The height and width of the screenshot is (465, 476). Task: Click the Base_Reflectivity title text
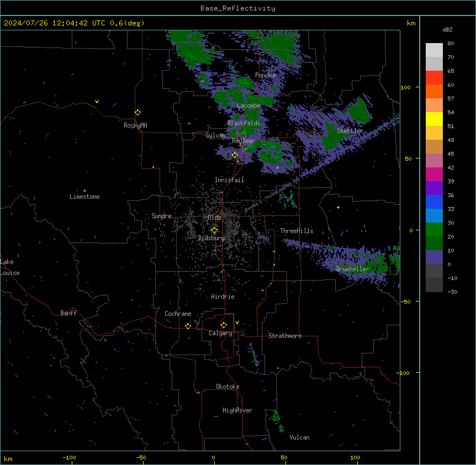point(238,8)
